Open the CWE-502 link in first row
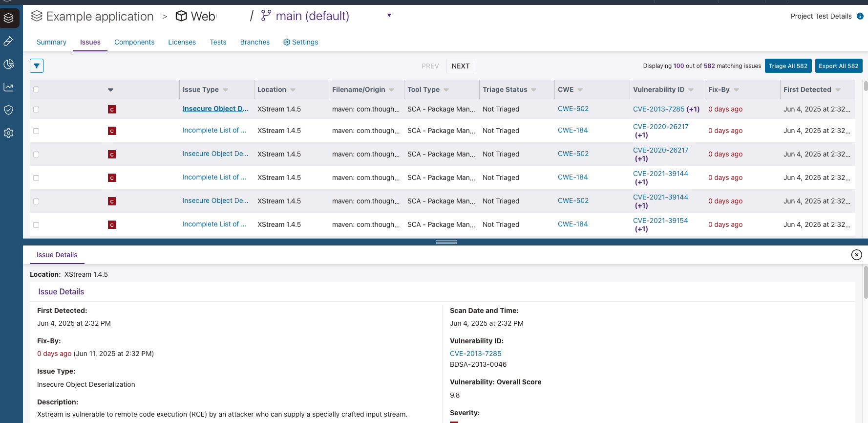Screen dimensions: 868x423 (x=573, y=109)
